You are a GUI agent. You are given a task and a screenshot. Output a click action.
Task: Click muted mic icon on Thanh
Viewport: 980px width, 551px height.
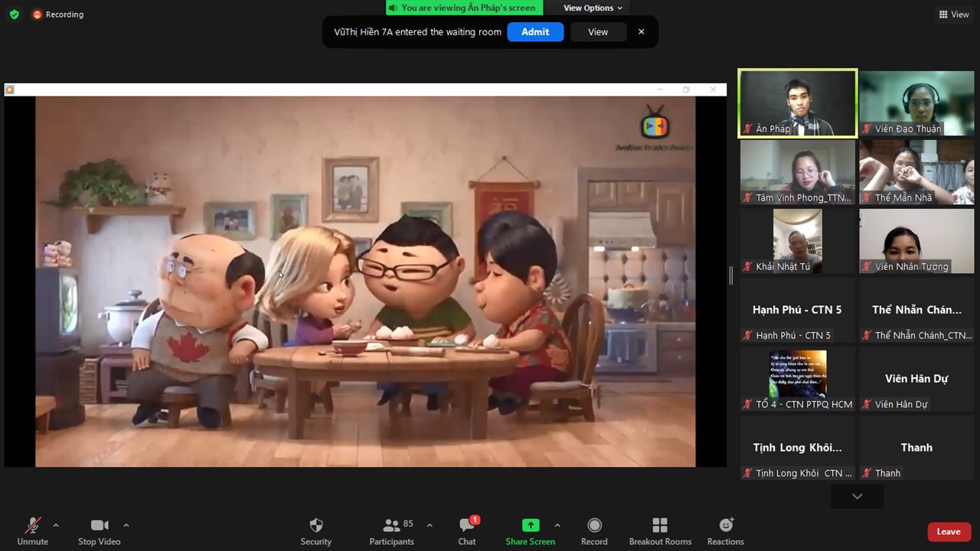[867, 473]
